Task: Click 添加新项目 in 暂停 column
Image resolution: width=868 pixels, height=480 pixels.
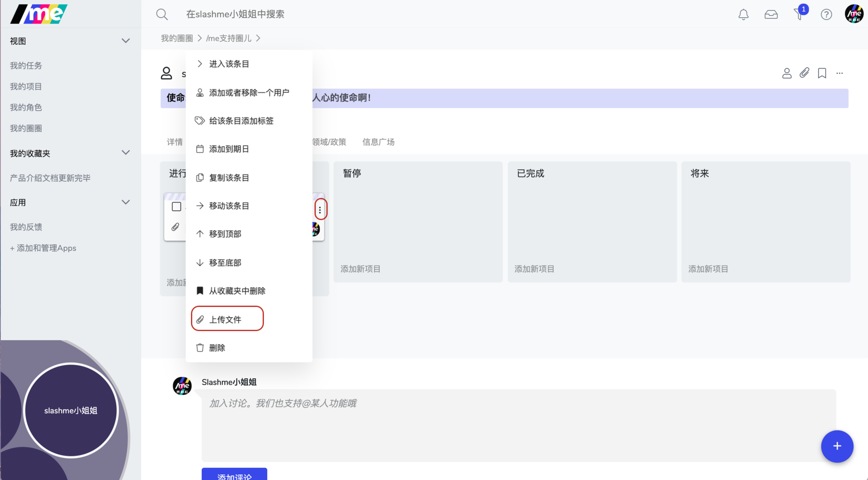Action: pyautogui.click(x=360, y=269)
